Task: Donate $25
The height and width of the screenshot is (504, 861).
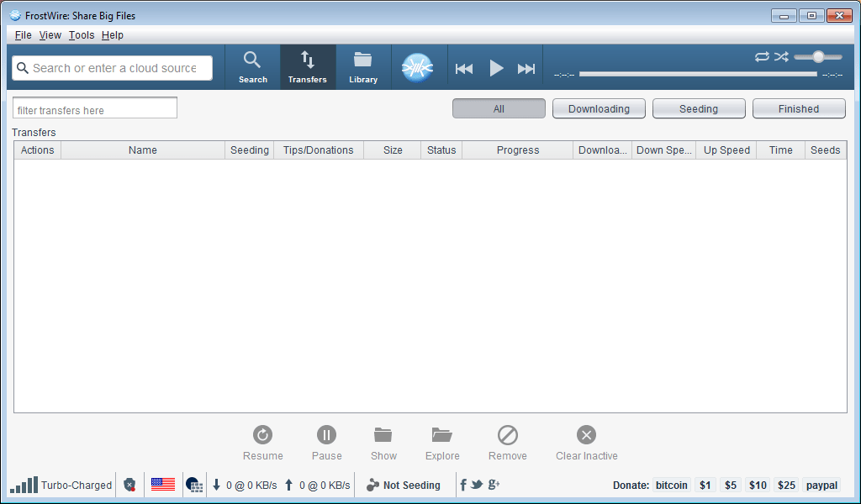Action: pos(786,485)
